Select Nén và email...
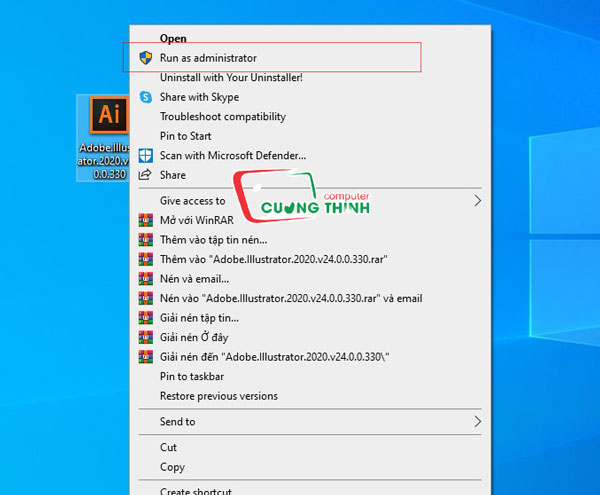 [310, 279]
